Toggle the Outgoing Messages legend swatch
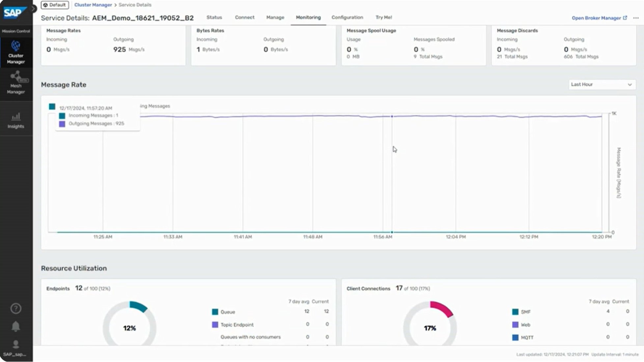 62,123
